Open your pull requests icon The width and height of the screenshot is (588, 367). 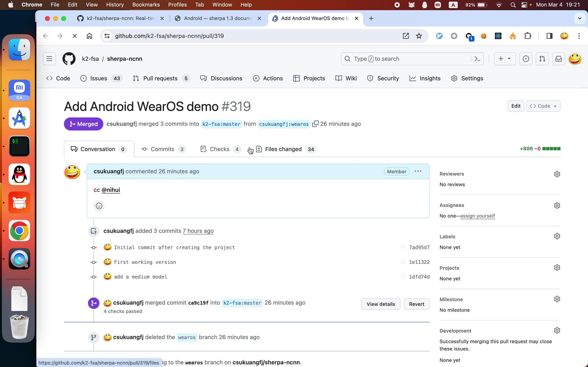pyautogui.click(x=542, y=59)
